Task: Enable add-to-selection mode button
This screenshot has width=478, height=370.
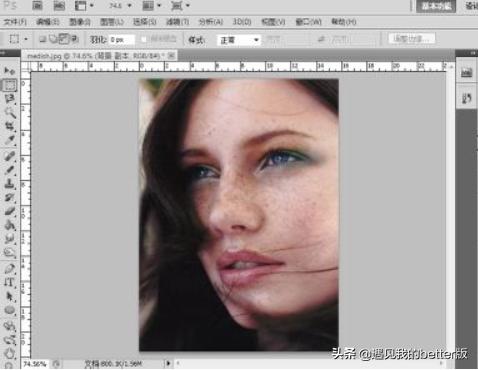Action: 53,39
